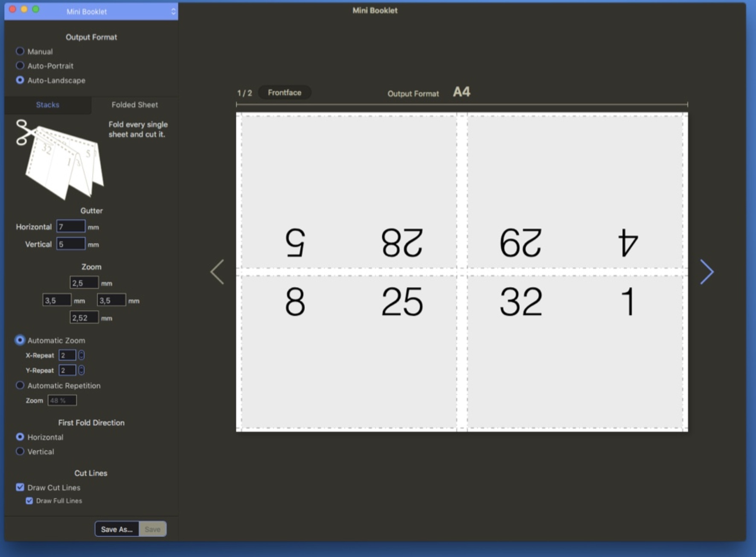Select Auto-Portrait output format

tap(20, 66)
